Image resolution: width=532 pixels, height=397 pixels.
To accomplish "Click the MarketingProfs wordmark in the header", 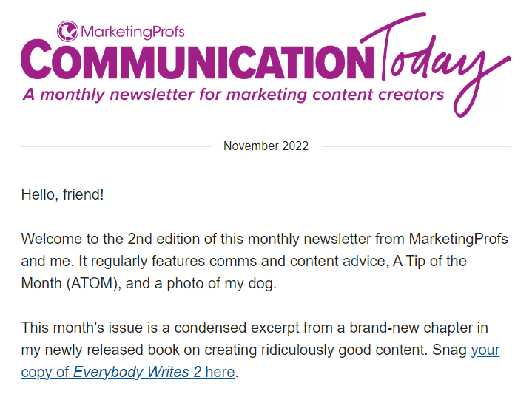I will click(132, 32).
